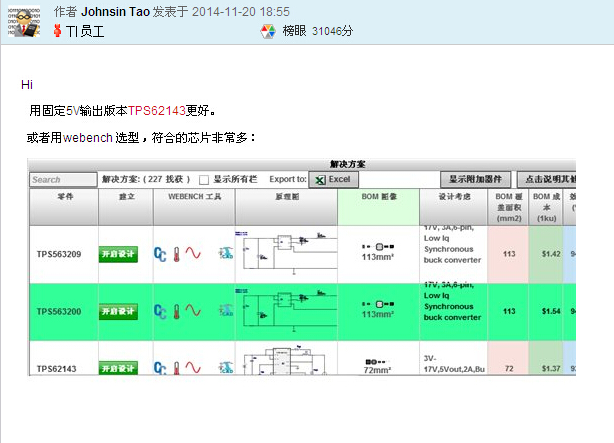Sort by the 零件 column header
The height and width of the screenshot is (443, 614).
64,207
